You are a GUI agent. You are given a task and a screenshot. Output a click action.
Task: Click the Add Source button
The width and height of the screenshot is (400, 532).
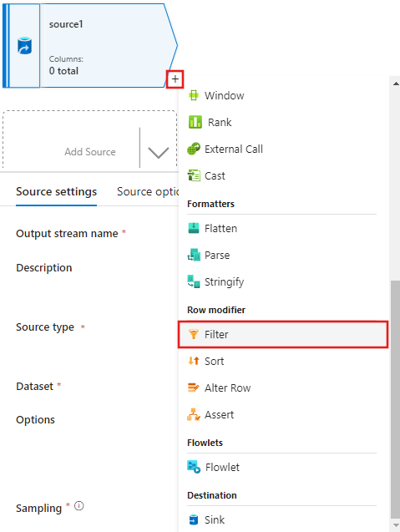[90, 152]
